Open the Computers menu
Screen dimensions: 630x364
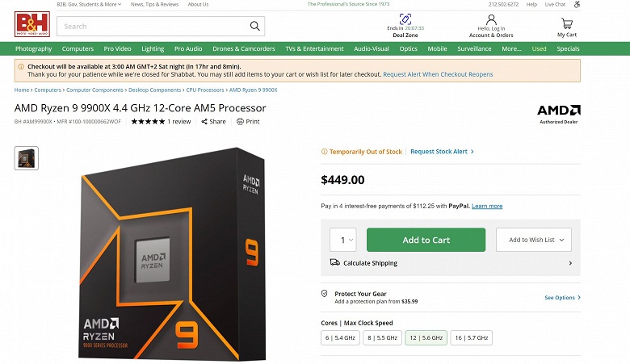click(x=78, y=49)
